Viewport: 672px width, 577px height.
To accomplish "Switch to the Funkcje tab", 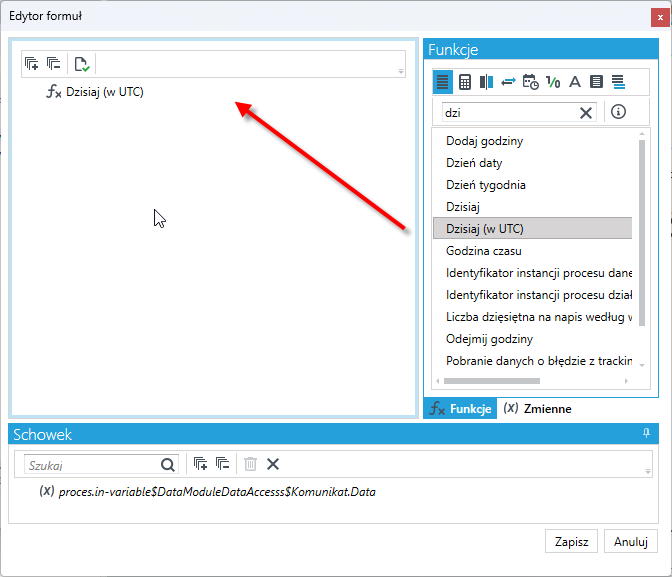I will pos(460,409).
